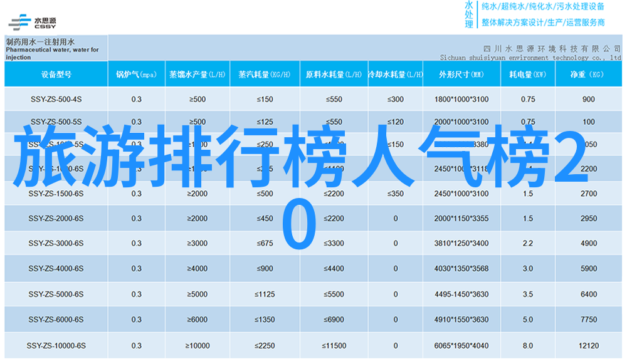Screen dimensions: 627x364
Task: Select the 'SSY-ZS-6000-6S' model cell
Action: pyautogui.click(x=56, y=320)
